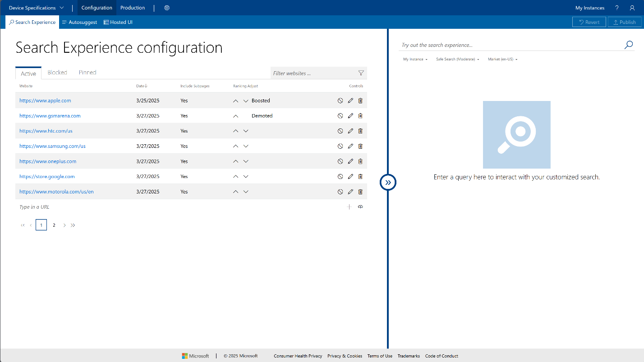This screenshot has height=362, width=644.
Task: Click the Publish button
Action: tap(625, 22)
